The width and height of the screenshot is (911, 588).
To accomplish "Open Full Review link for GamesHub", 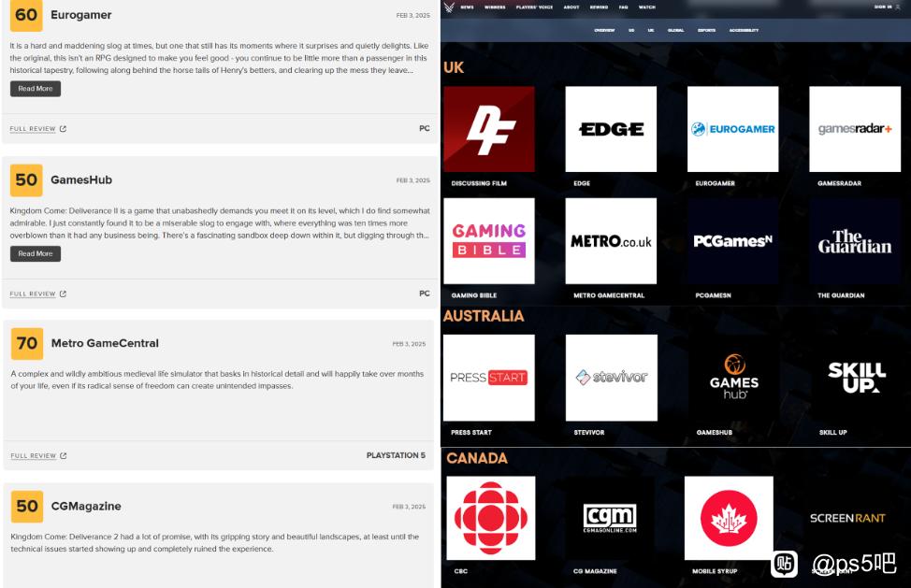I will pyautogui.click(x=33, y=294).
